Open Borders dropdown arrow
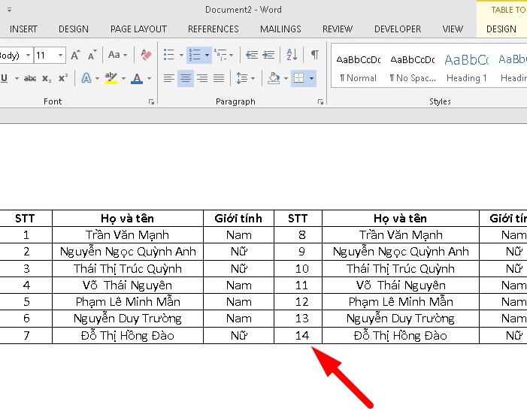527x420 pixels. (x=311, y=79)
